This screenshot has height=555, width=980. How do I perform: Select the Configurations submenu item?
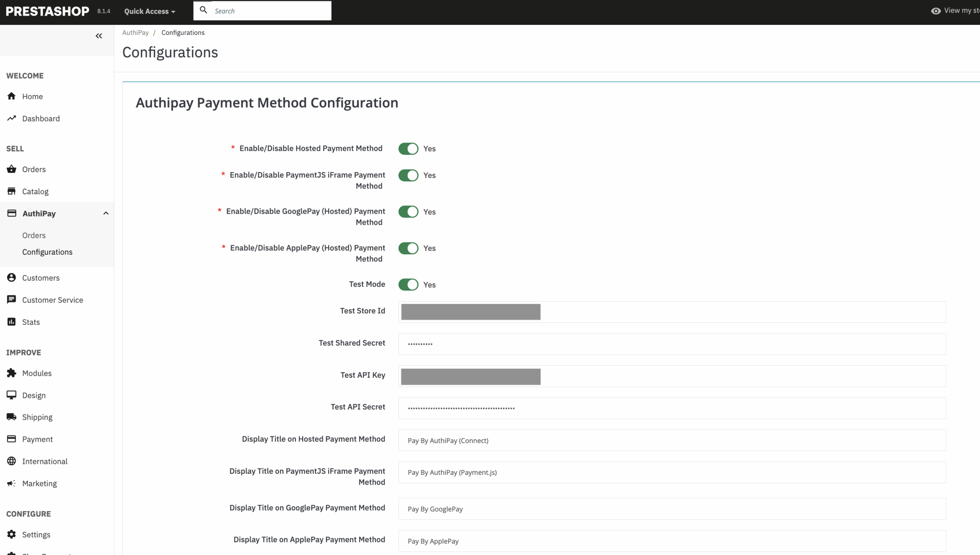tap(47, 252)
